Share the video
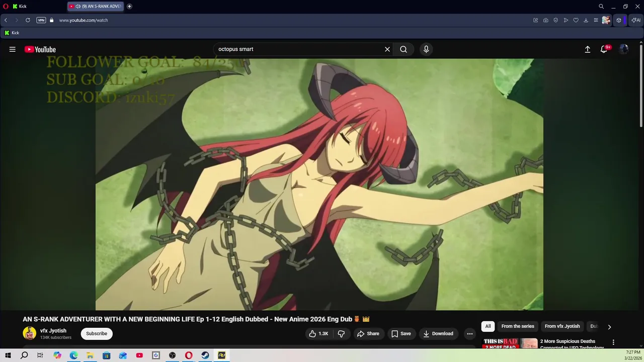This screenshot has width=644, height=362. (x=368, y=334)
